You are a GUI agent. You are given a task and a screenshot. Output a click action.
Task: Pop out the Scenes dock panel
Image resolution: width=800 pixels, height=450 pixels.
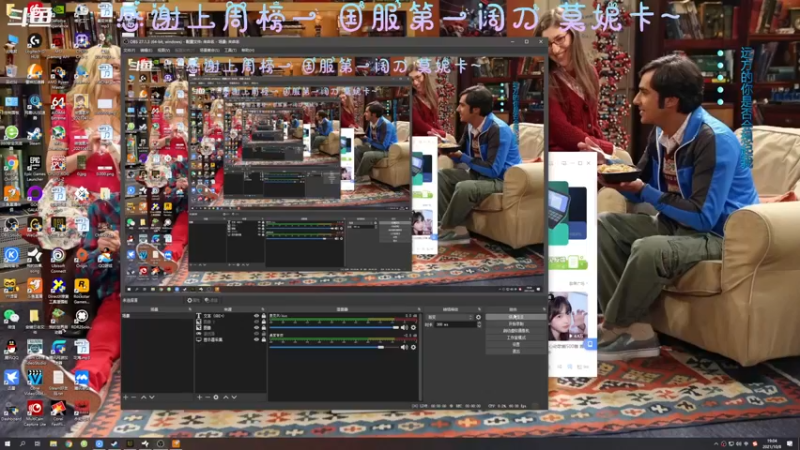tap(190, 309)
